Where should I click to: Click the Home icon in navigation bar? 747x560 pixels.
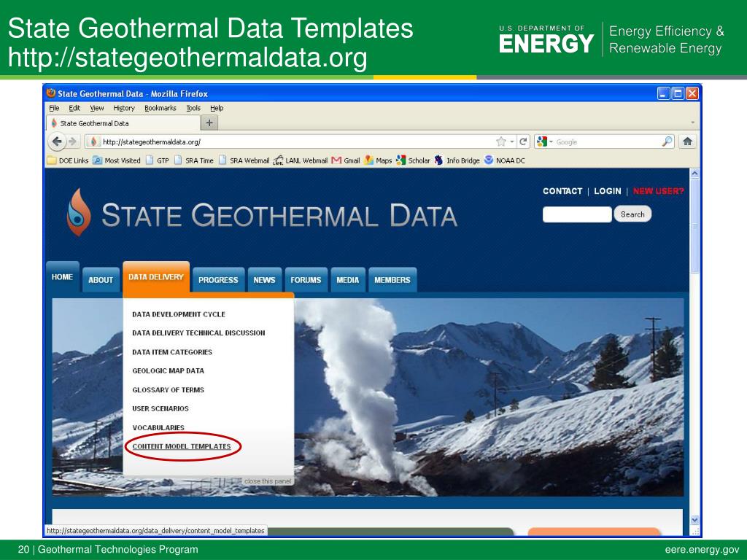tap(687, 141)
